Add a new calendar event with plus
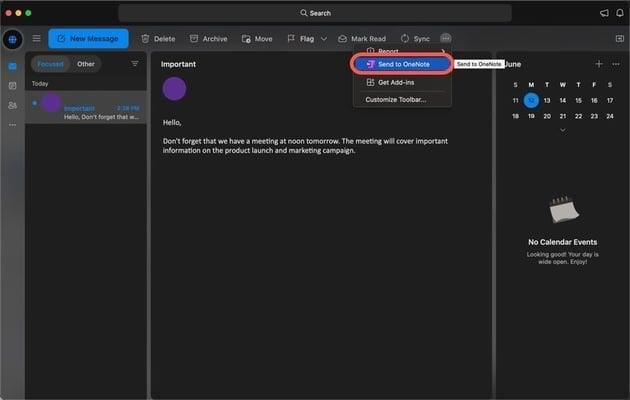Screen dimensions: 630x400 point(599,64)
